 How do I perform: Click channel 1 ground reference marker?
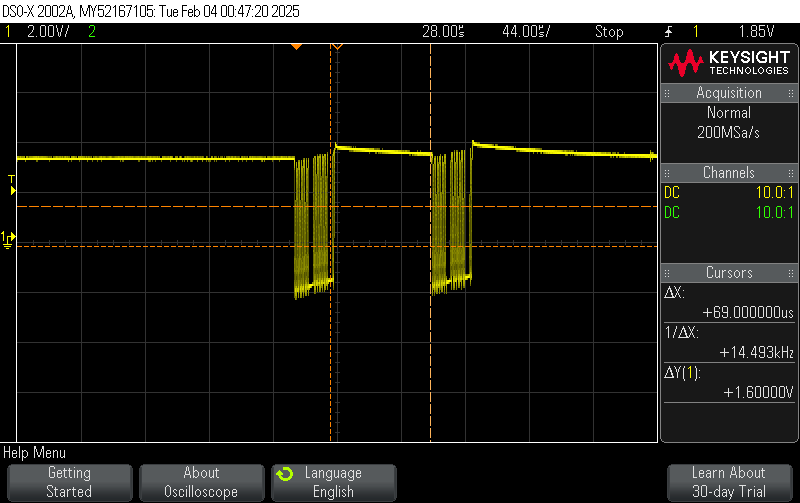click(x=9, y=238)
